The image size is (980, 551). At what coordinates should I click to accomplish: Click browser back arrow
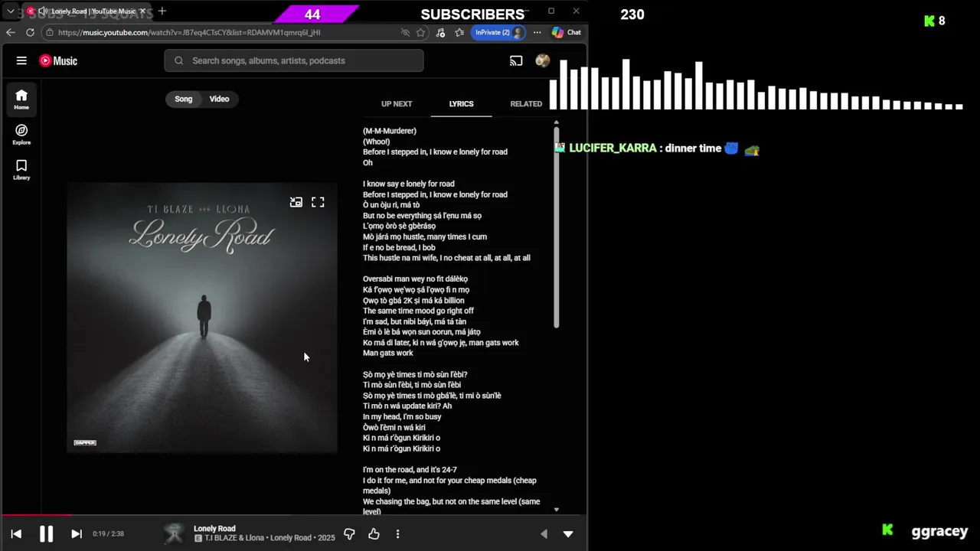[11, 32]
